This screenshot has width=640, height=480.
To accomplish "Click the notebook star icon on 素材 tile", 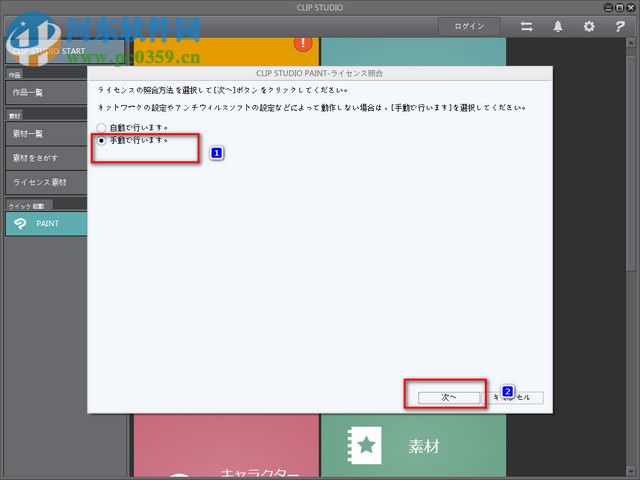I will [364, 445].
